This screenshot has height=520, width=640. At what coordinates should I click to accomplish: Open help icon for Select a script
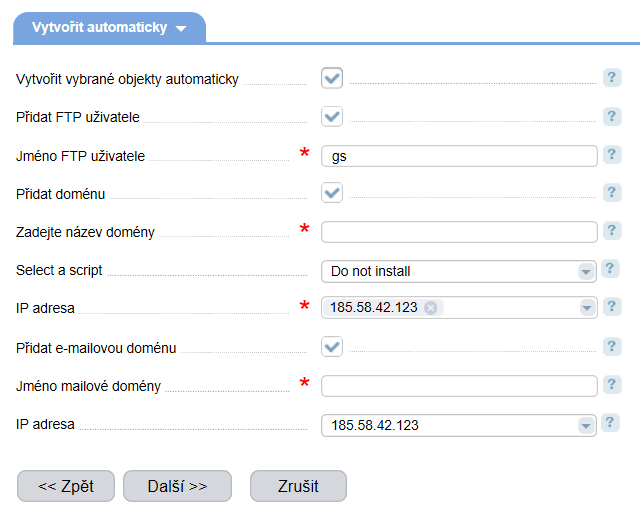coord(610,269)
